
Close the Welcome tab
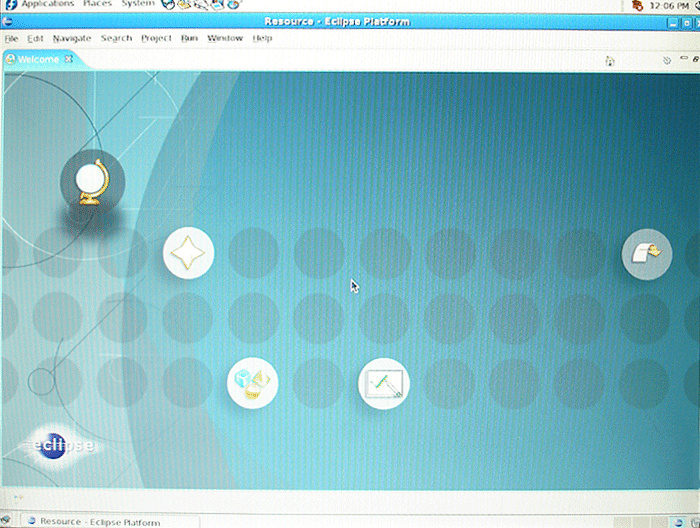coord(69,59)
